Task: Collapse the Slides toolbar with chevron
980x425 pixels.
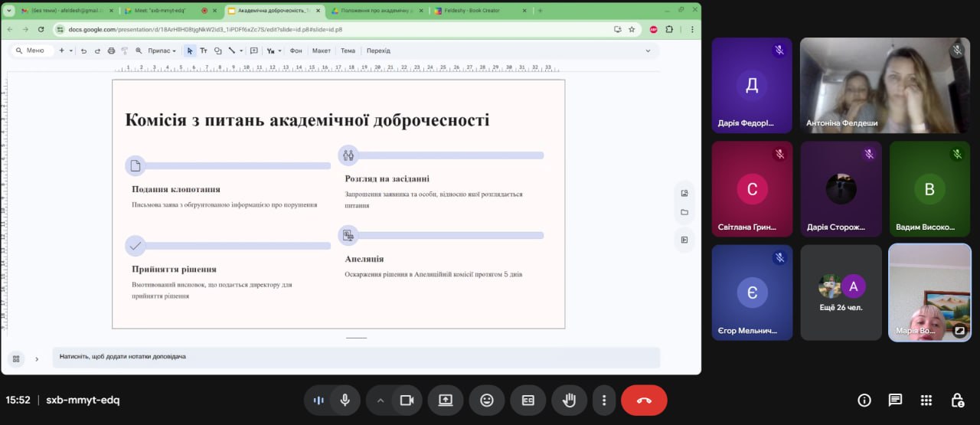Action: [x=648, y=51]
